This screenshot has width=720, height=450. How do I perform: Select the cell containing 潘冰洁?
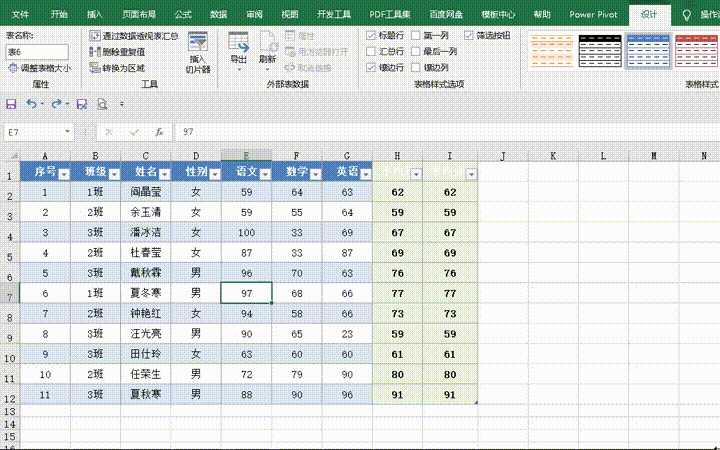pos(146,232)
